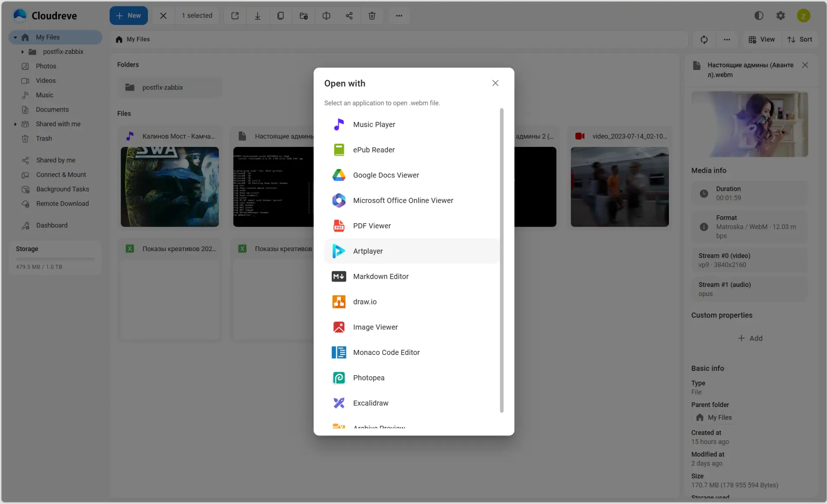Open more options beside refresh
This screenshot has width=827, height=504.
pyautogui.click(x=727, y=39)
